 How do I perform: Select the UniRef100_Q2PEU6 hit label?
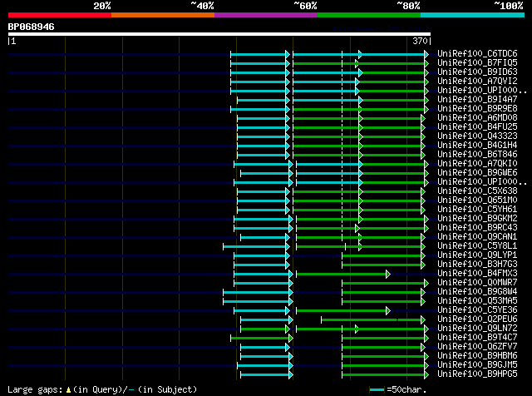tap(477, 319)
